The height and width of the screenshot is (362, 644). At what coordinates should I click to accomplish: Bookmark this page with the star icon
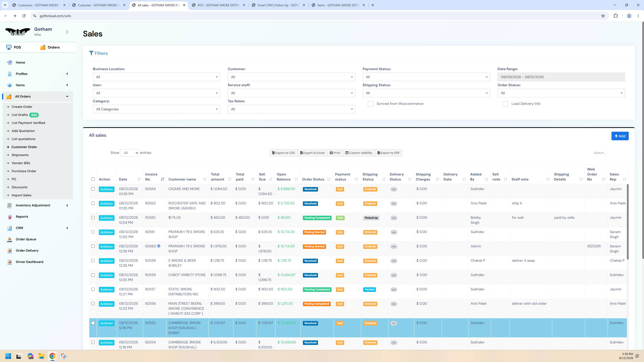coord(603,16)
